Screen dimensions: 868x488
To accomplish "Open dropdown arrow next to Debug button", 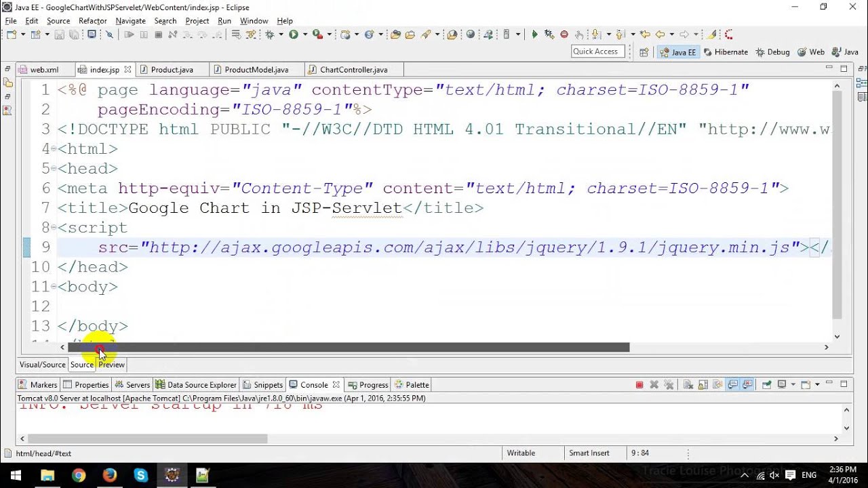I will (x=281, y=35).
